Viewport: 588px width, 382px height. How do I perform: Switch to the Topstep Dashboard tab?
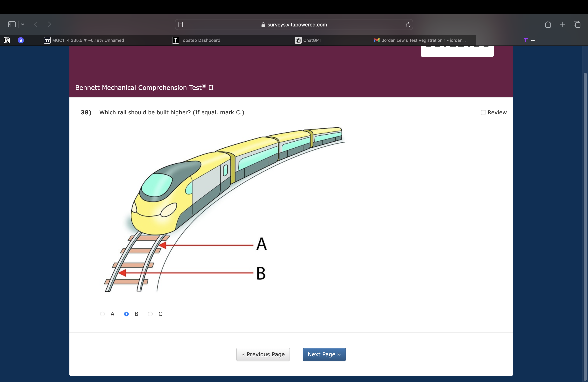(x=196, y=40)
